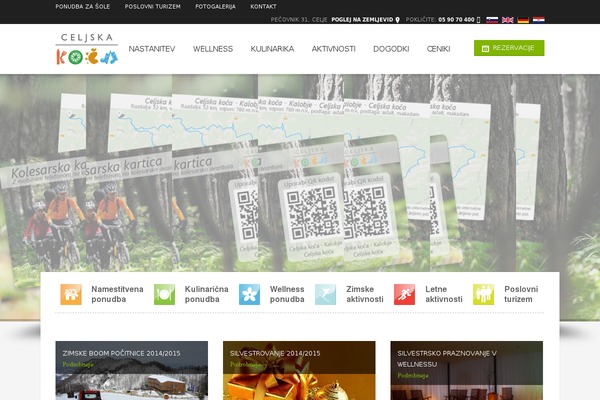
Task: Click Podrobneje under Silvestrovanje 2014/2015
Action: [x=245, y=364]
